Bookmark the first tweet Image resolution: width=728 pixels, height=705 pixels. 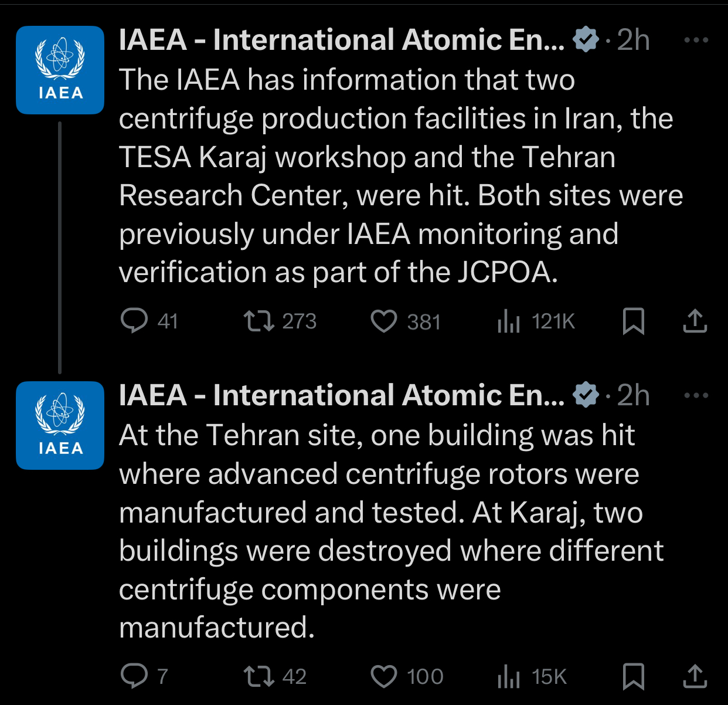635,321
